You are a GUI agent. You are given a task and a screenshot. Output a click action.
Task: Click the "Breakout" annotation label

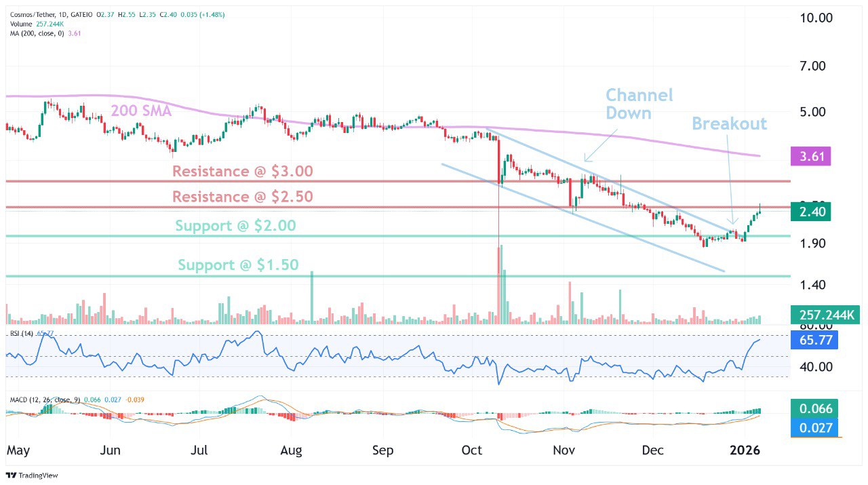tap(729, 123)
